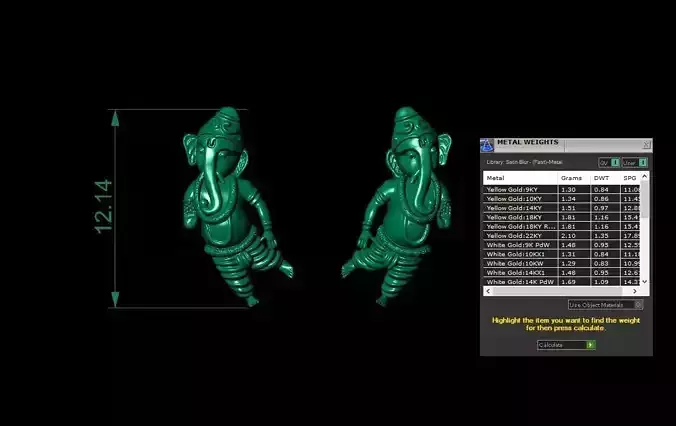Image resolution: width=676 pixels, height=426 pixels.
Task: Click the 1.09 DWT cell
Action: coord(605,282)
